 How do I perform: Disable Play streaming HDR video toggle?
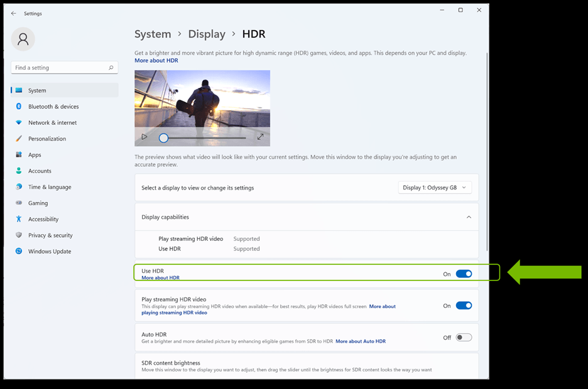[464, 306]
